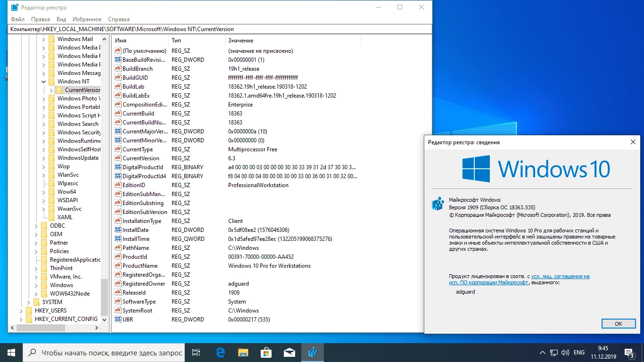
Task: Click the BuildBranch string value icon
Action: click(x=118, y=69)
